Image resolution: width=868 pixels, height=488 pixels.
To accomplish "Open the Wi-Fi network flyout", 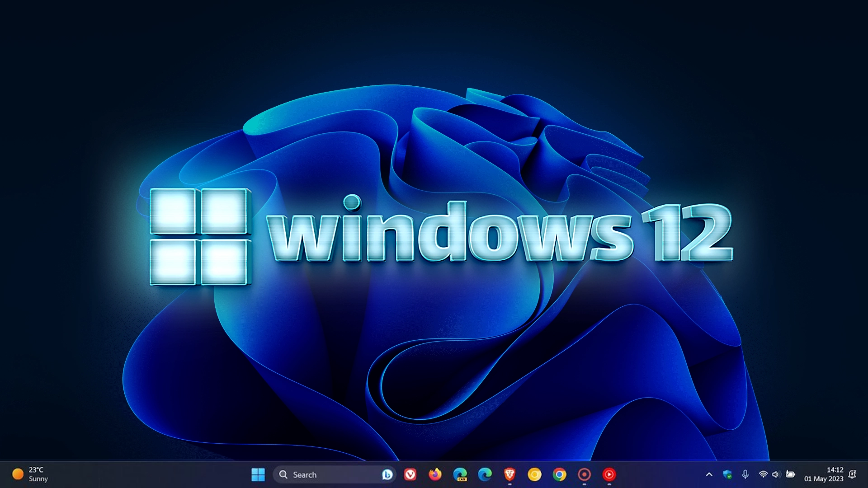I will (x=763, y=474).
